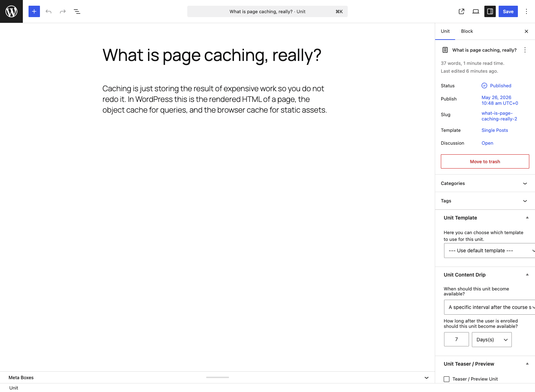Image resolution: width=535 pixels, height=392 pixels.
Task: Click the unit title heading
Action: (212, 55)
